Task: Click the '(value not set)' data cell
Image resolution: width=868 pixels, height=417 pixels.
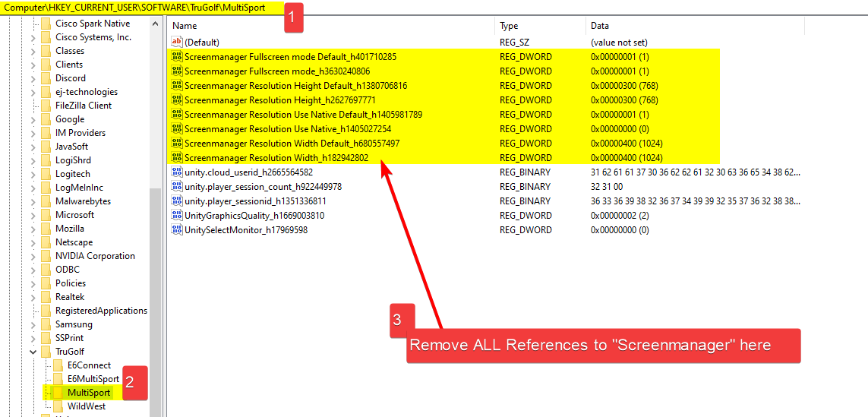Action: 619,42
